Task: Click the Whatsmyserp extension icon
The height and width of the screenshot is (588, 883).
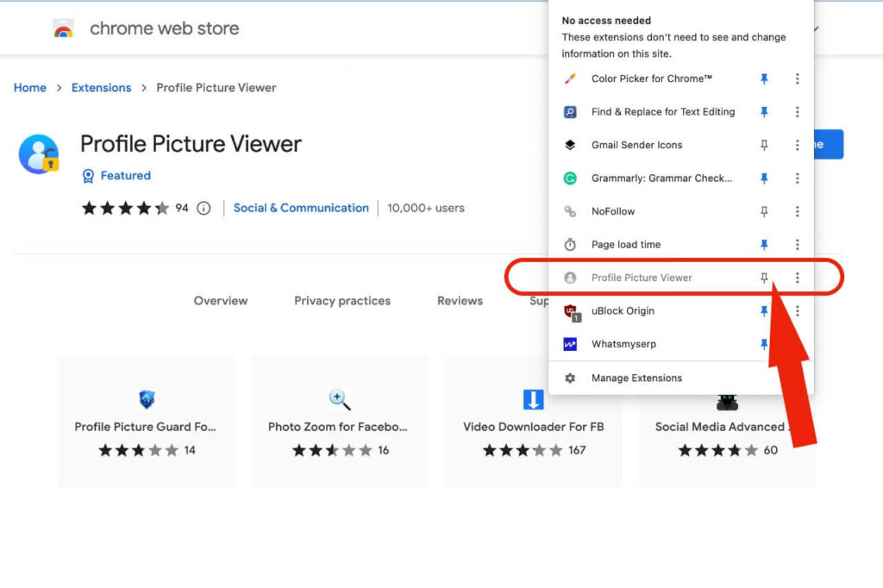Action: click(x=570, y=344)
